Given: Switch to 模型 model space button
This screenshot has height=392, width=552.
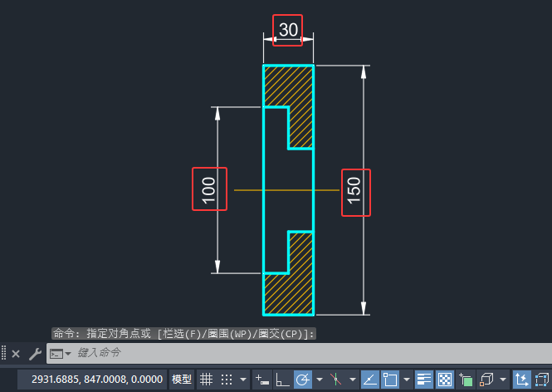Looking at the screenshot, I should (x=181, y=380).
